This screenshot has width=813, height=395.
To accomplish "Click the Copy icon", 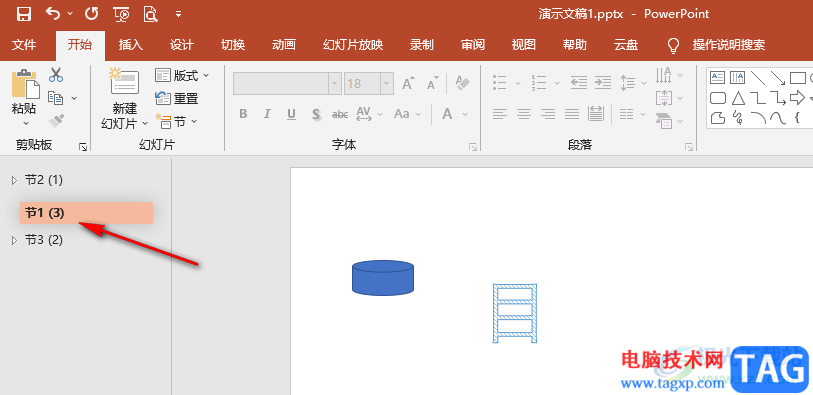I will tap(55, 97).
